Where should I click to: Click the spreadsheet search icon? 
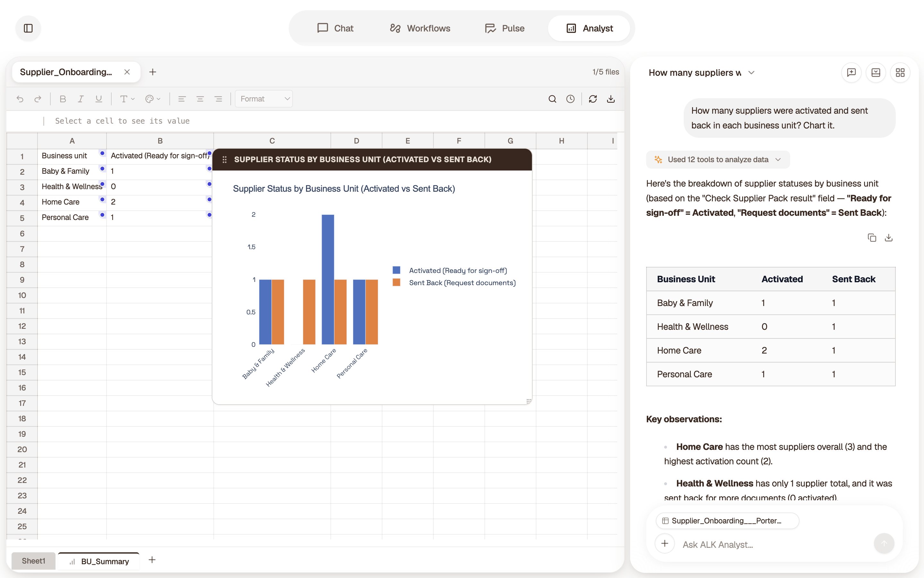[x=552, y=99]
